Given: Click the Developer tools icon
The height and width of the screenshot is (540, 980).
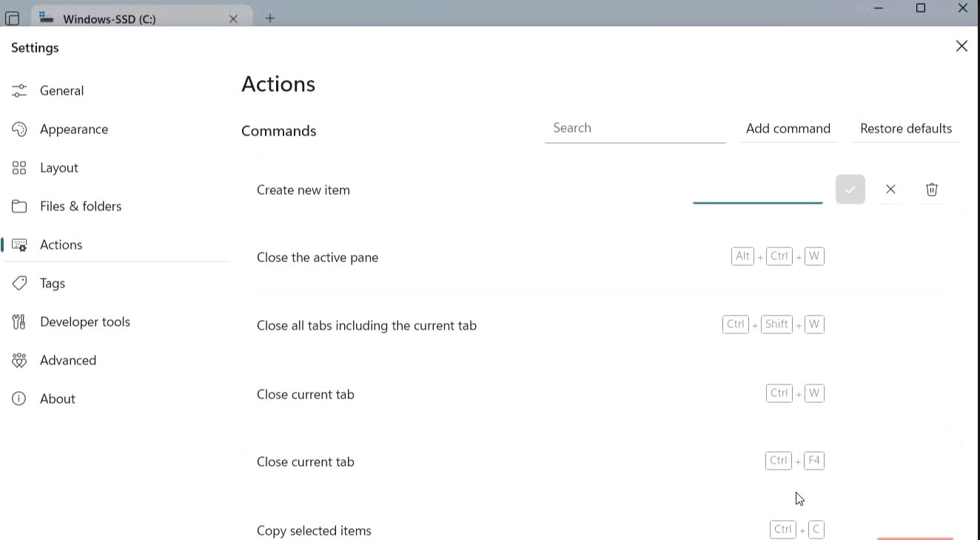Looking at the screenshot, I should [19, 321].
